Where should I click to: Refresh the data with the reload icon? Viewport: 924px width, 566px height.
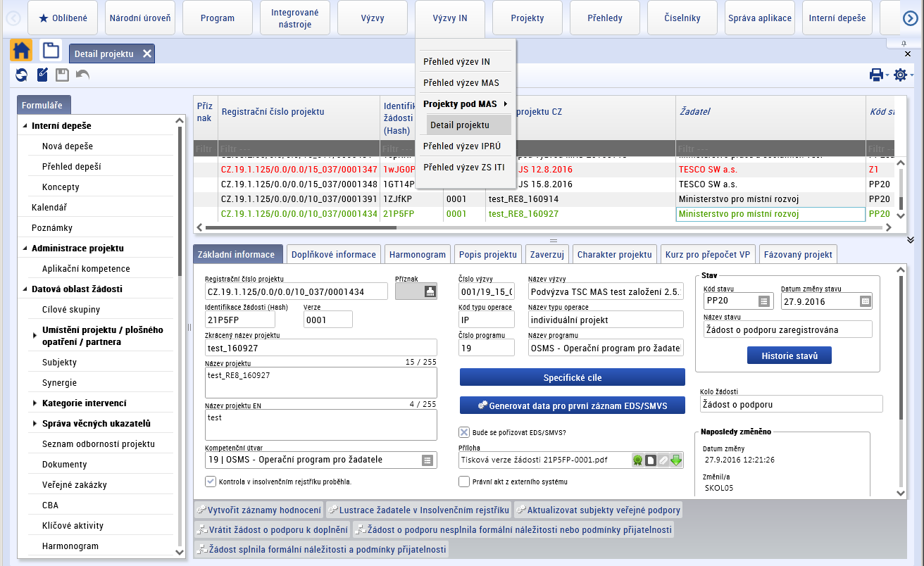coord(22,75)
